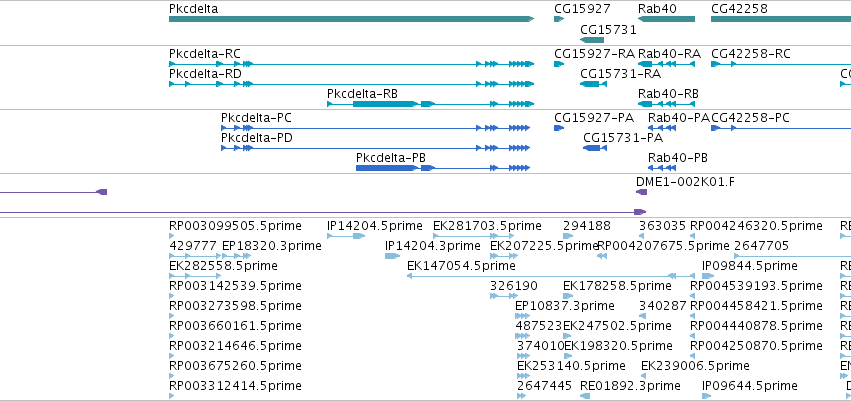
Task: Select the Rab40-PA protein label
Action: coord(678,118)
